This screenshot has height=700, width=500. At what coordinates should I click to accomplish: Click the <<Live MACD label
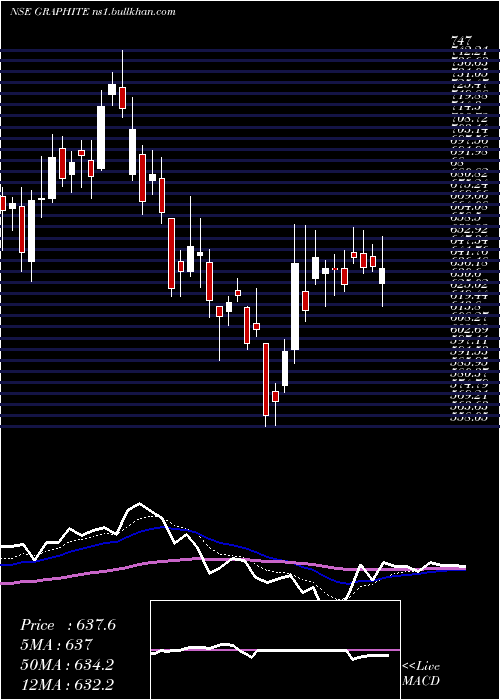tap(421, 674)
